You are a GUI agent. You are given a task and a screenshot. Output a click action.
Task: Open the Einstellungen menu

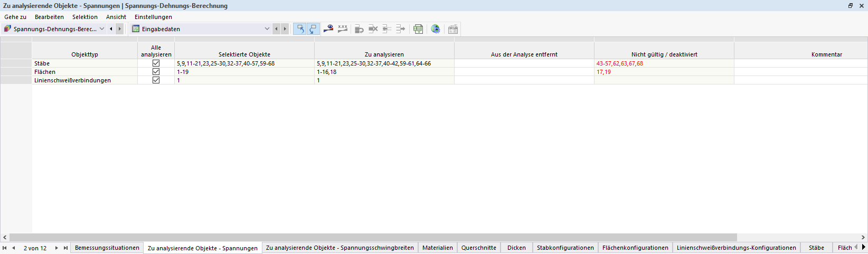153,17
